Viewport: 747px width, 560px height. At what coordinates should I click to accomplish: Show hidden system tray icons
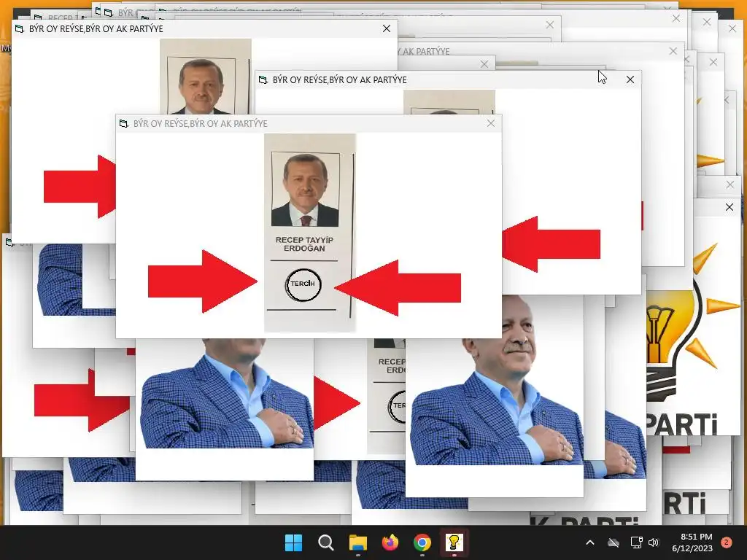click(589, 542)
